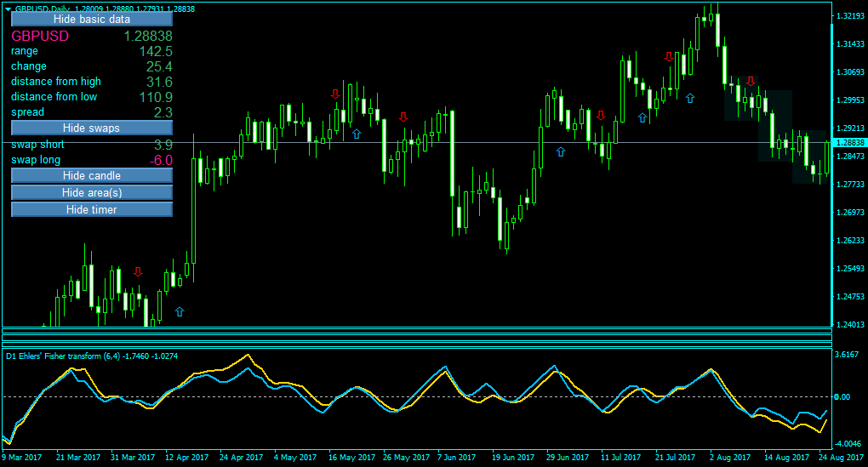
Task: Click the blue buy arrow at the early July pullback
Action: (x=561, y=151)
